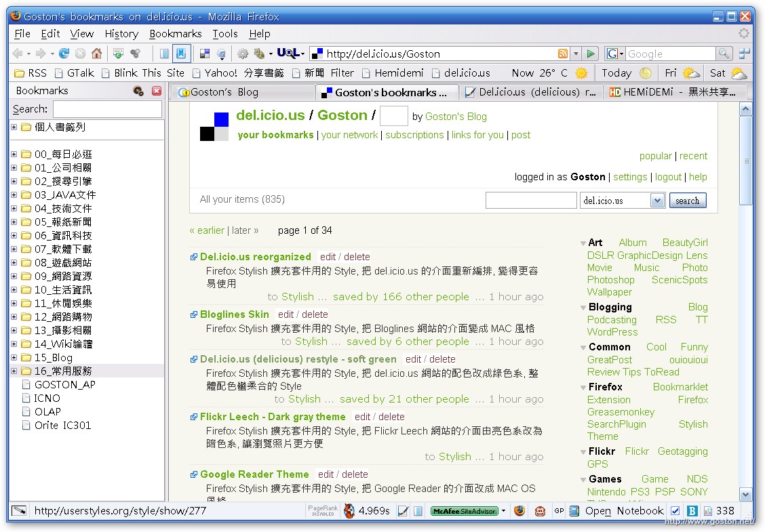This screenshot has width=765, height=532.
Task: Open the Stylish tag link in sidebar tags
Action: [x=693, y=424]
